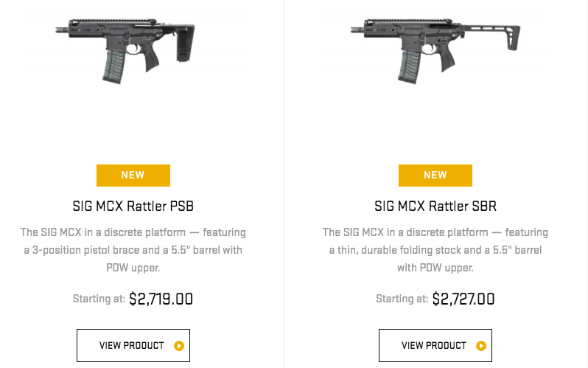Click the yellow NEW badge above Rattler PSB
This screenshot has width=588, height=368.
coord(133,175)
